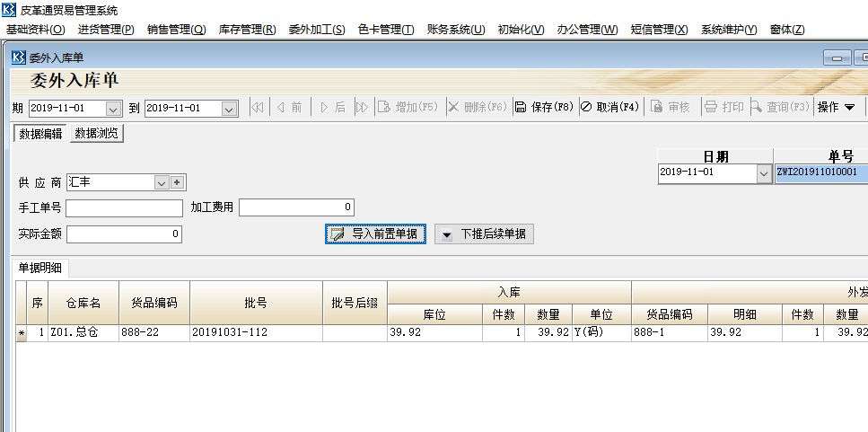This screenshot has height=432, width=868.
Task: Click the 打印 print toolbar button
Action: click(724, 108)
